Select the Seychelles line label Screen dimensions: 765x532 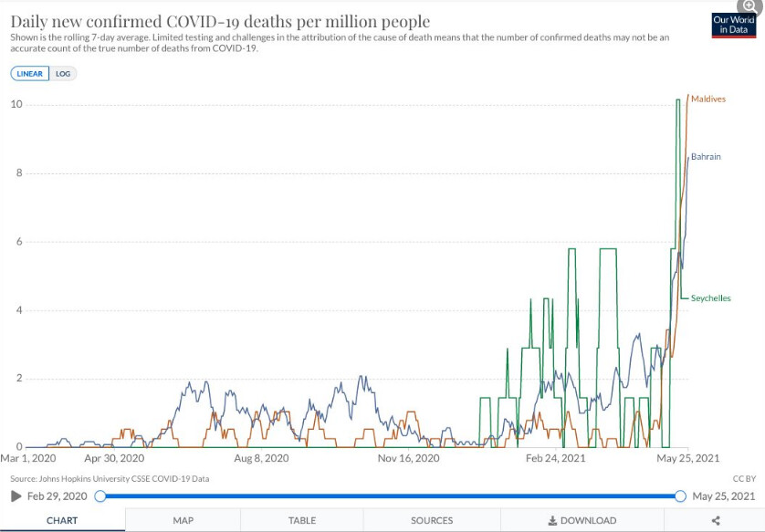point(710,298)
